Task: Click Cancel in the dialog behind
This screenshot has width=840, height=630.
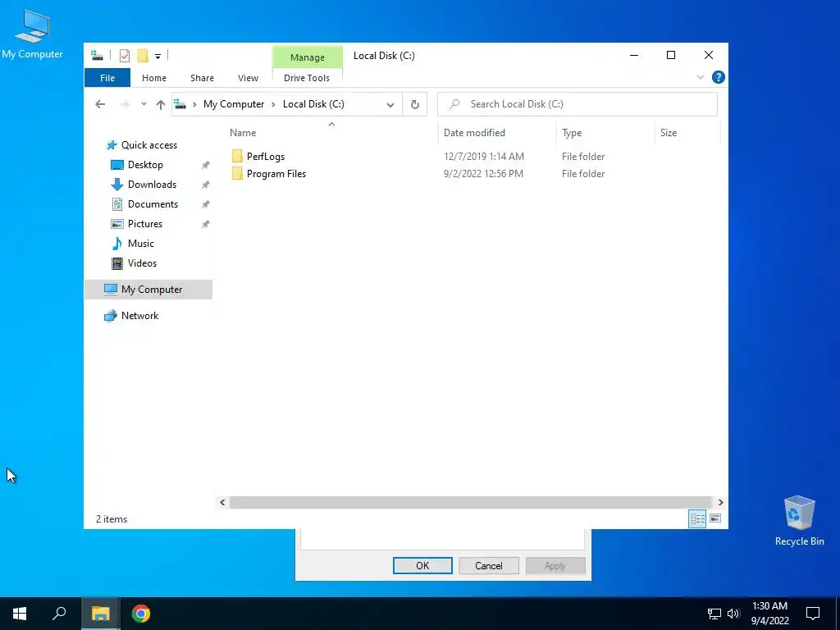Action: (489, 566)
